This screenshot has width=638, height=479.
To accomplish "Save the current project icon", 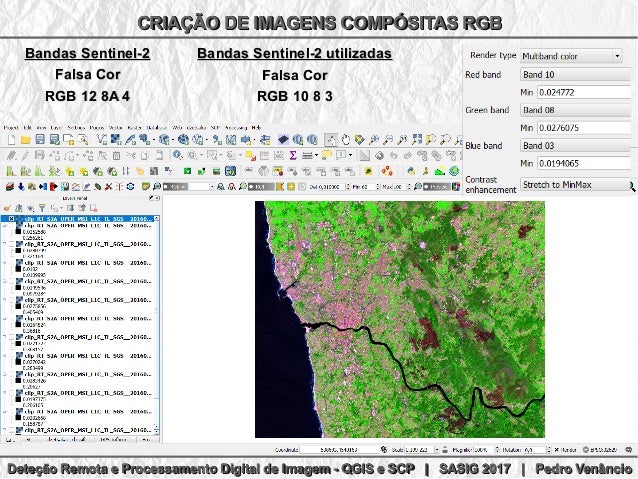I will point(40,140).
